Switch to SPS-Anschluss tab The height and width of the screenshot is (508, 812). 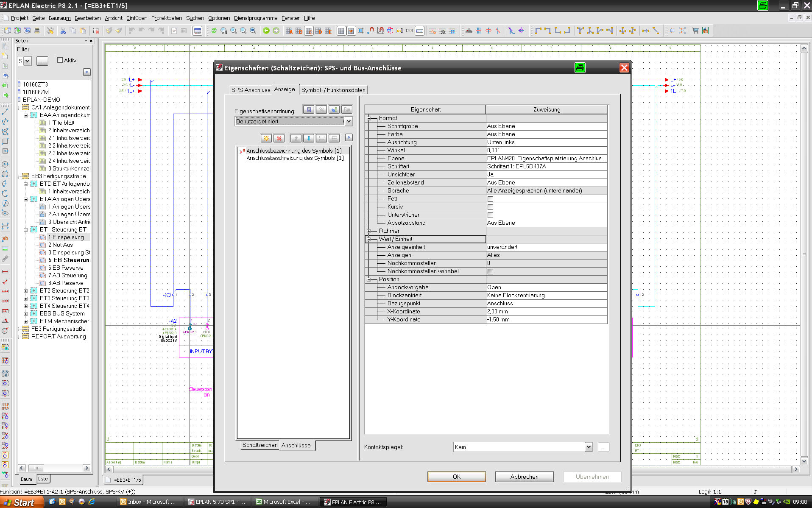point(251,90)
